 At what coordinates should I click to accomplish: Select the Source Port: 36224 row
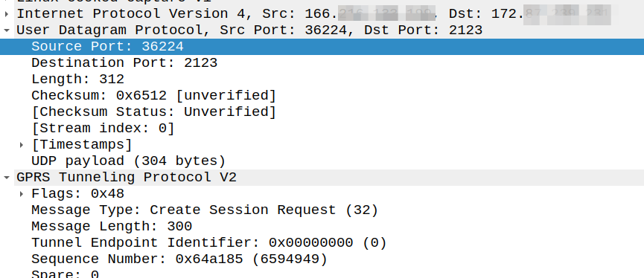pyautogui.click(x=322, y=47)
